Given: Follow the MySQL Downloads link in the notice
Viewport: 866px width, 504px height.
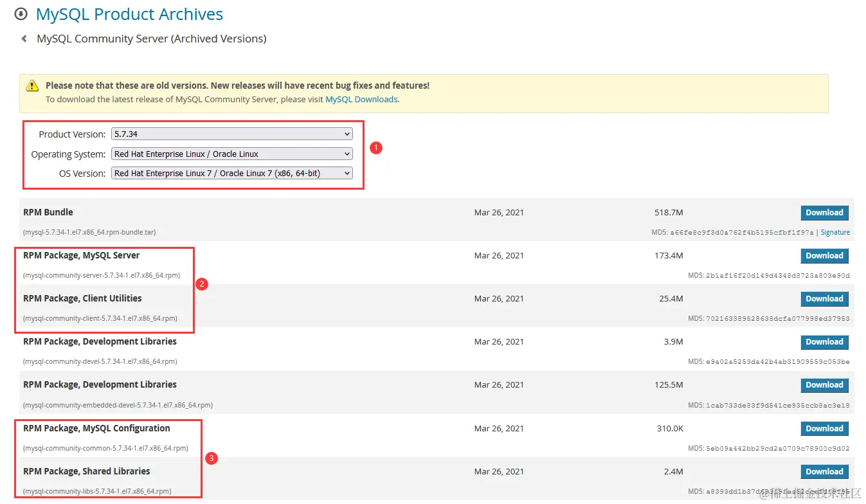Looking at the screenshot, I should pyautogui.click(x=361, y=100).
